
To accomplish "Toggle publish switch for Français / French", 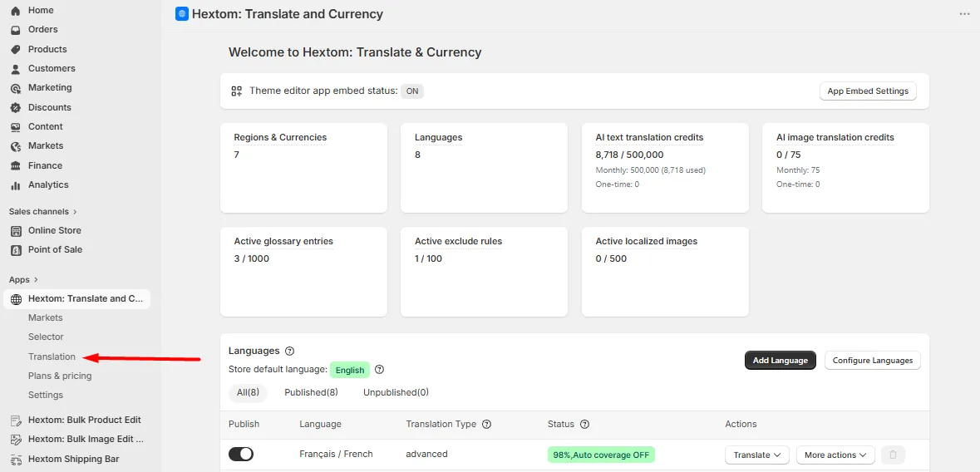I will click(241, 454).
